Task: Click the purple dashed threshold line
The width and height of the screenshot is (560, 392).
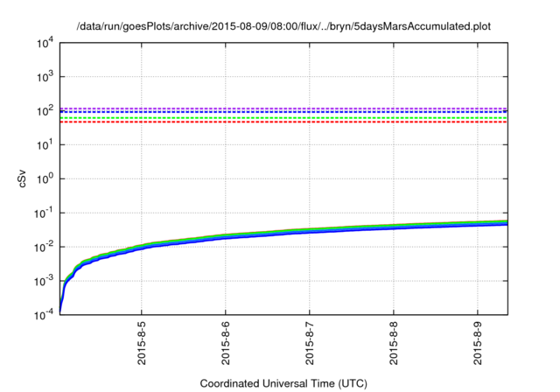Action: [x=283, y=108]
